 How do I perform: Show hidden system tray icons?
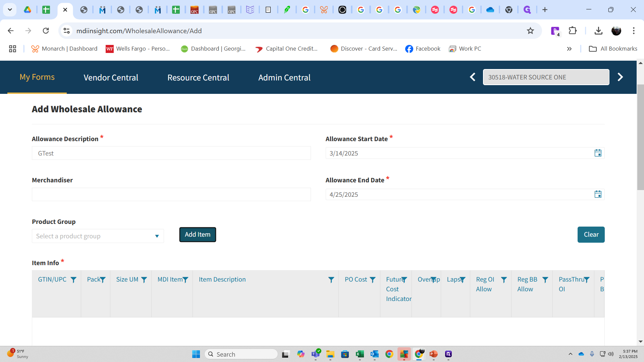point(570,354)
